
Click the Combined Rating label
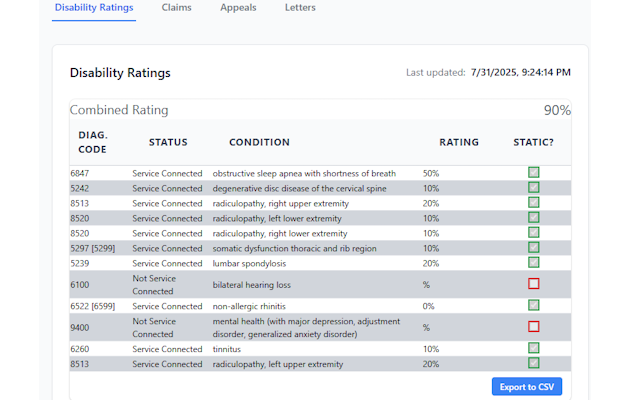pos(119,110)
